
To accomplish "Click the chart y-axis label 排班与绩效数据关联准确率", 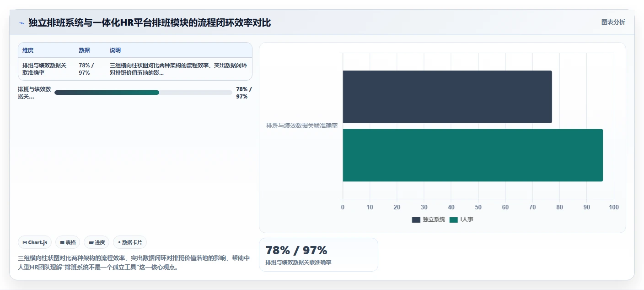I will pos(302,126).
